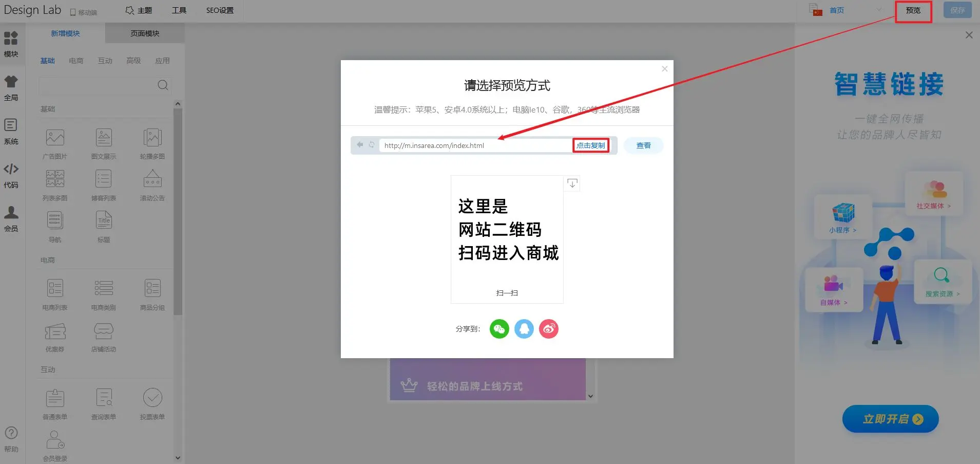The width and height of the screenshot is (980, 464).
Task: Select the 广告图片 module icon
Action: pos(55,139)
